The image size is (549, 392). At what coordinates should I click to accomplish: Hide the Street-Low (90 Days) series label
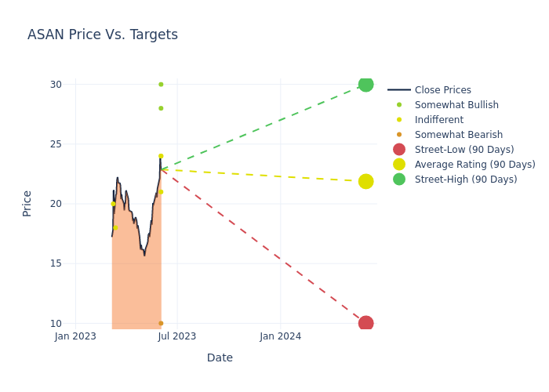(464, 150)
